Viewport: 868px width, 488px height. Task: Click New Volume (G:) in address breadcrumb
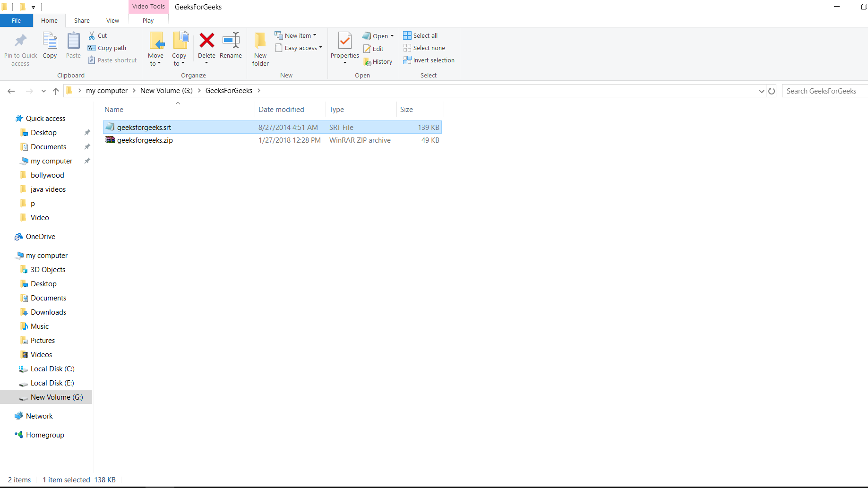(x=166, y=90)
